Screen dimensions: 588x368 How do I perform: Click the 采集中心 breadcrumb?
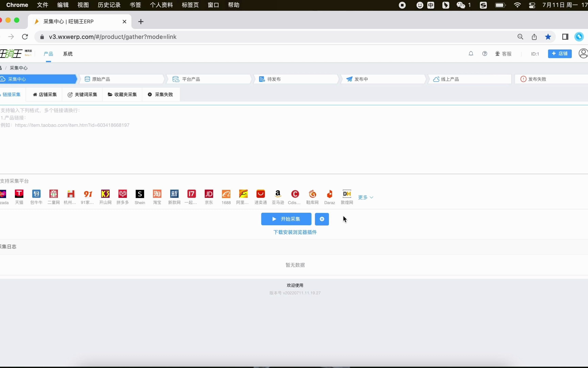point(19,68)
